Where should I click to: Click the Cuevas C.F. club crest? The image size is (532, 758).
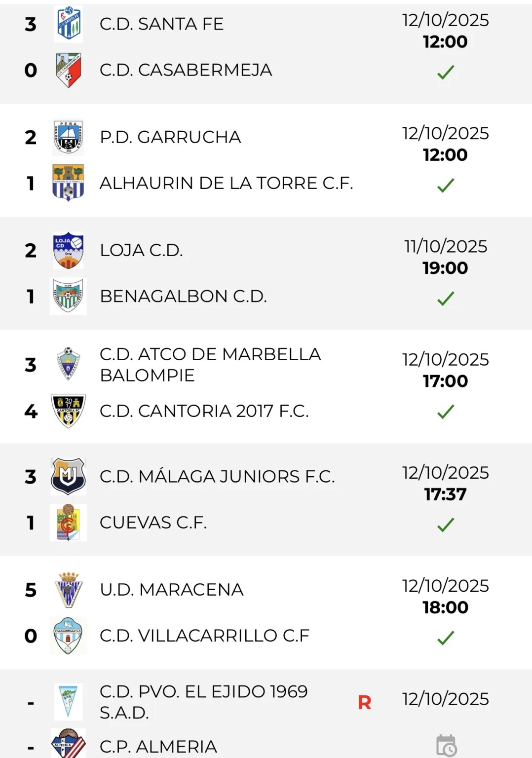pos(69,523)
